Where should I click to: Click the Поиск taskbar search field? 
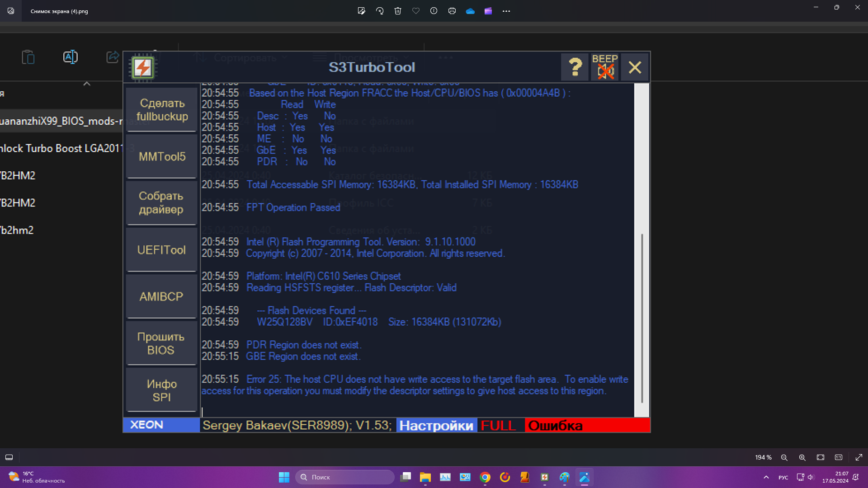point(345,477)
